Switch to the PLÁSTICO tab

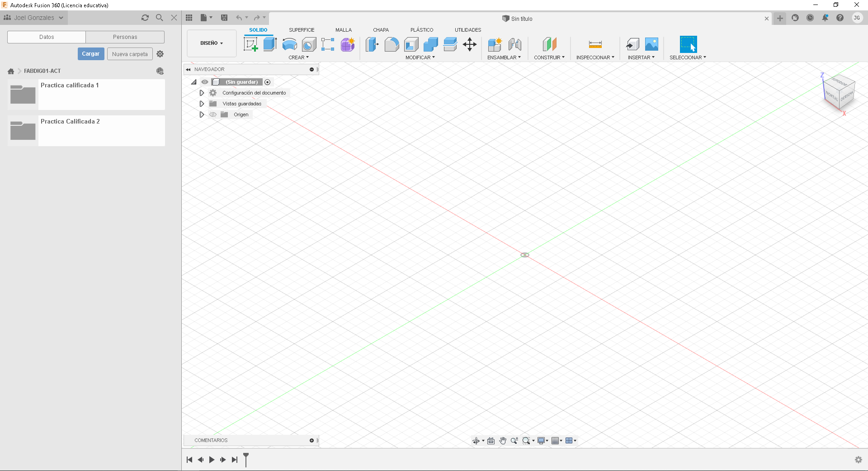422,30
